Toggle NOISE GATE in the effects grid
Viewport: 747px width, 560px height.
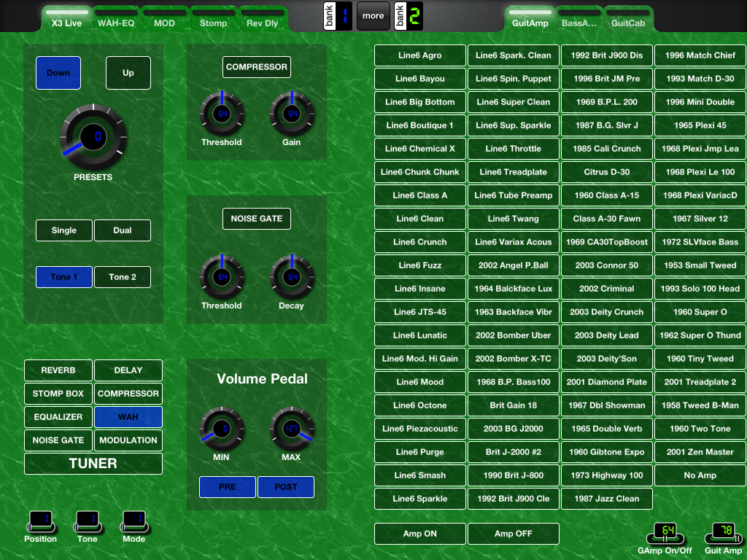(x=58, y=440)
